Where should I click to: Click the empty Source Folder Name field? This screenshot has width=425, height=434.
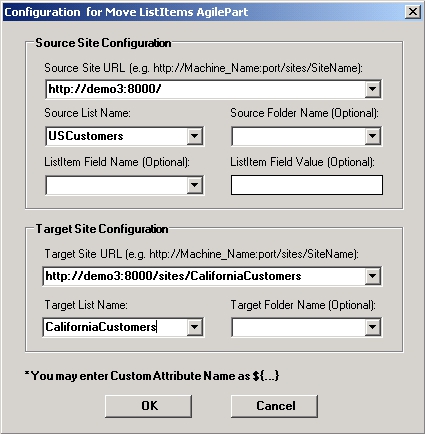point(299,136)
